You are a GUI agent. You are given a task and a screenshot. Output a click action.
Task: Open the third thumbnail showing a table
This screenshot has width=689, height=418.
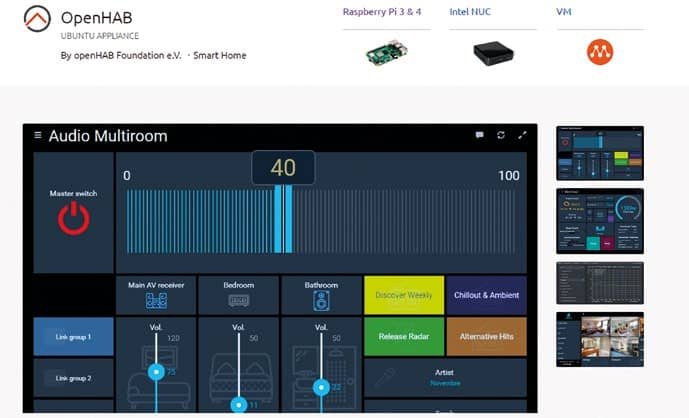point(600,283)
